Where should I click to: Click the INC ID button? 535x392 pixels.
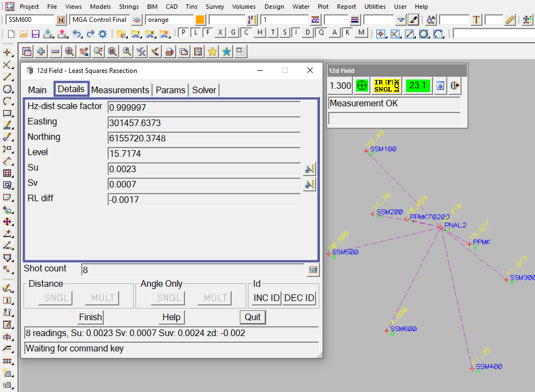tap(267, 298)
